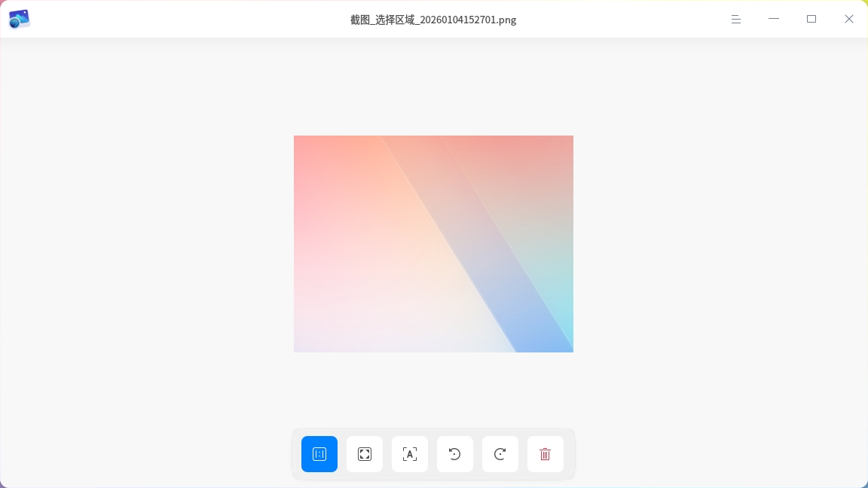The height and width of the screenshot is (488, 868).
Task: Rotate the image clockwise
Action: coord(500,454)
